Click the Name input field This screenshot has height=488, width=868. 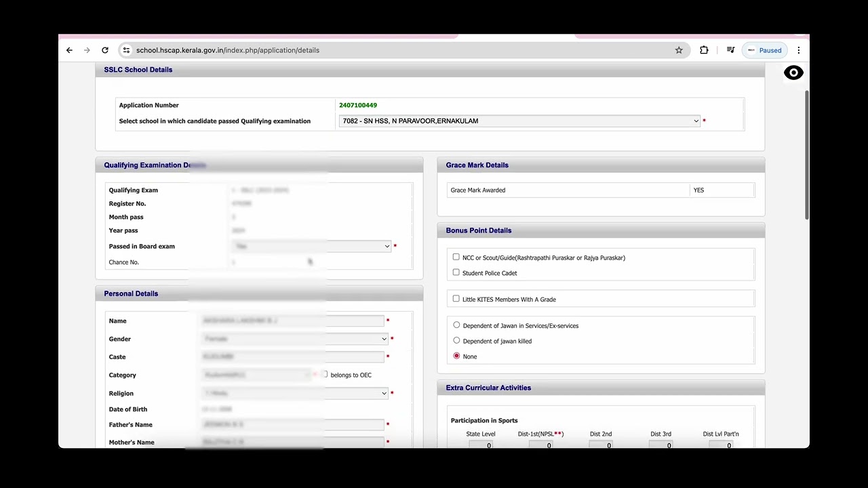pos(293,321)
